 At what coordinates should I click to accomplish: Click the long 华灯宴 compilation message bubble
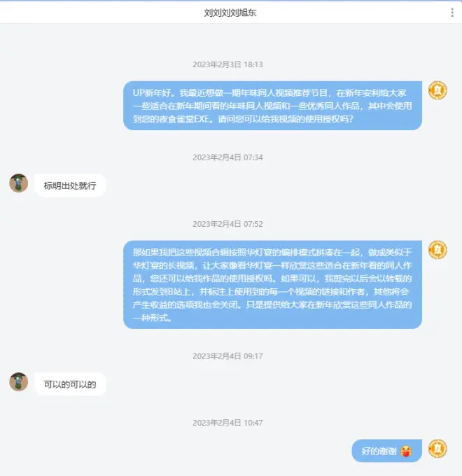(x=272, y=285)
